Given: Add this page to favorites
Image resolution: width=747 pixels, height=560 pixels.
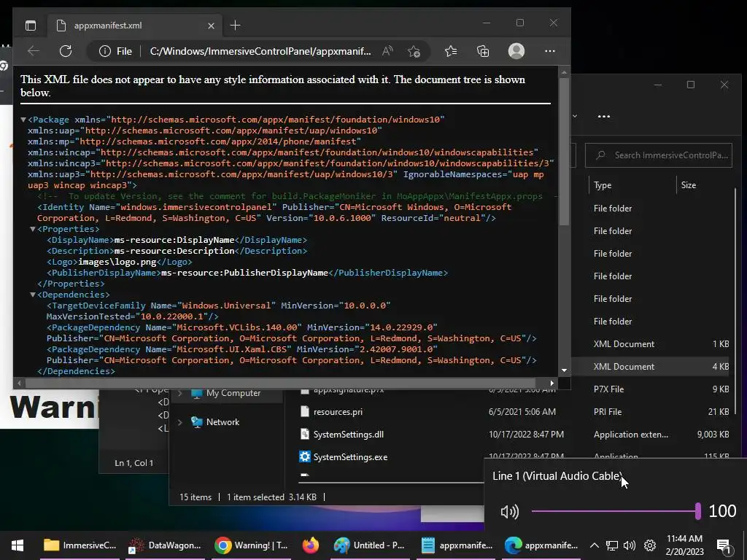Looking at the screenshot, I should coord(414,51).
